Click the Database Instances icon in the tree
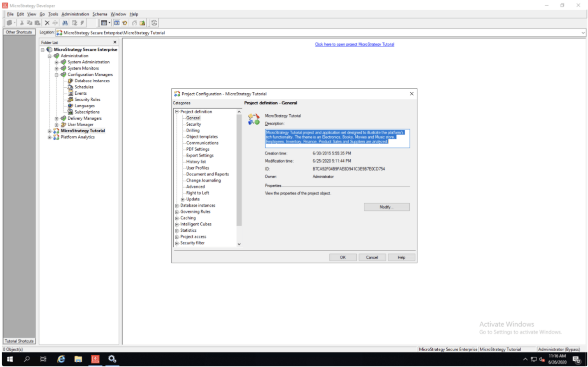Screen dimensions: 588x367 [x=70, y=81]
